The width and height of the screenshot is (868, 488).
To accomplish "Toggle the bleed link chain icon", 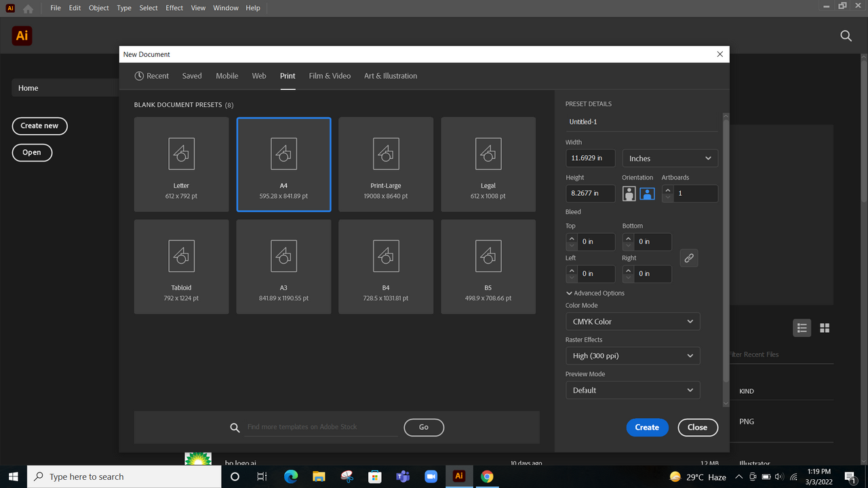I will pos(689,258).
